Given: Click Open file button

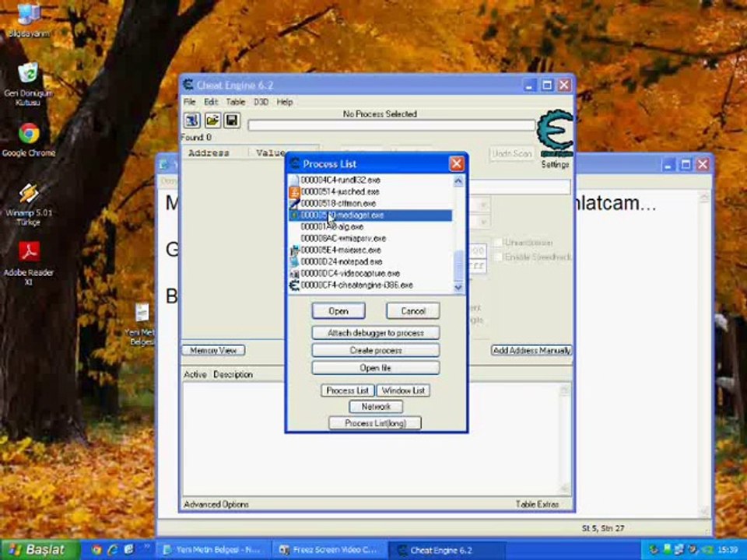Looking at the screenshot, I should (x=375, y=368).
